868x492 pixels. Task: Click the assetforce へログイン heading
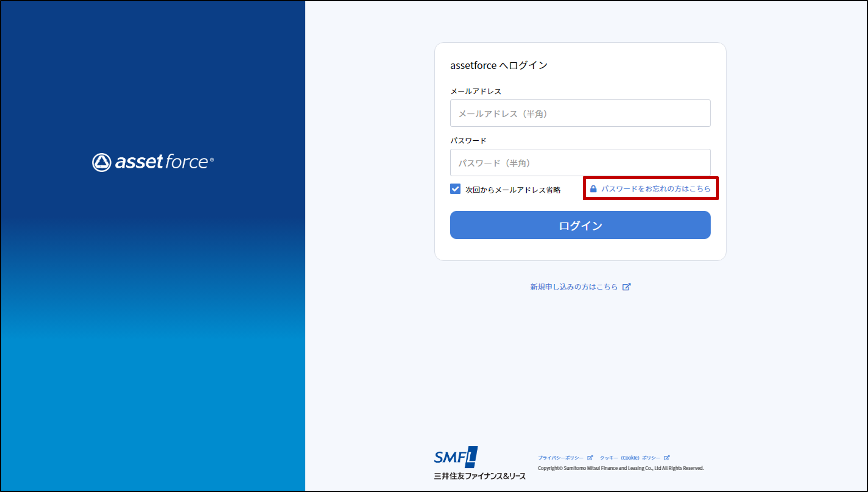coord(499,65)
